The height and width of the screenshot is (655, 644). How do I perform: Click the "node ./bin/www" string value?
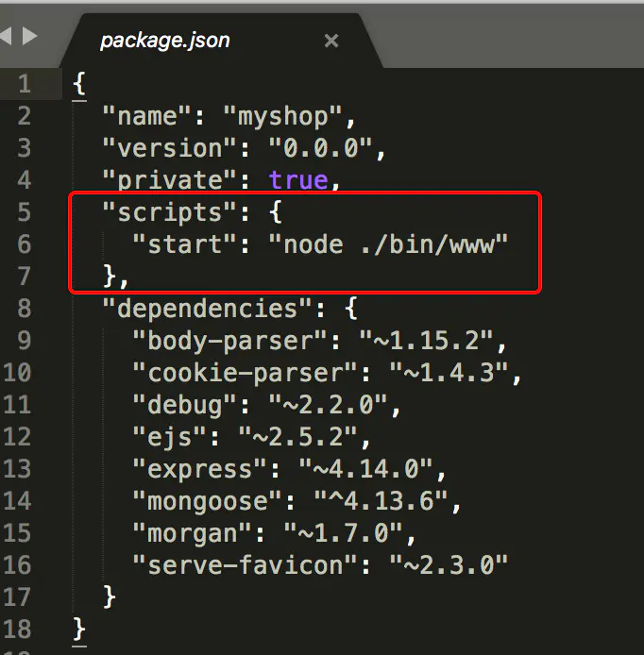tap(389, 244)
